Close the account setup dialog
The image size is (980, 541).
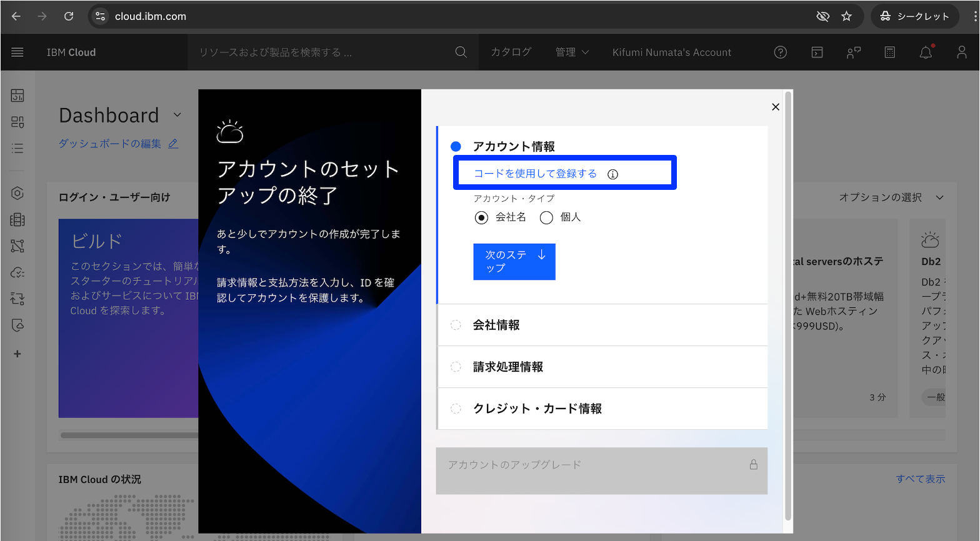776,107
